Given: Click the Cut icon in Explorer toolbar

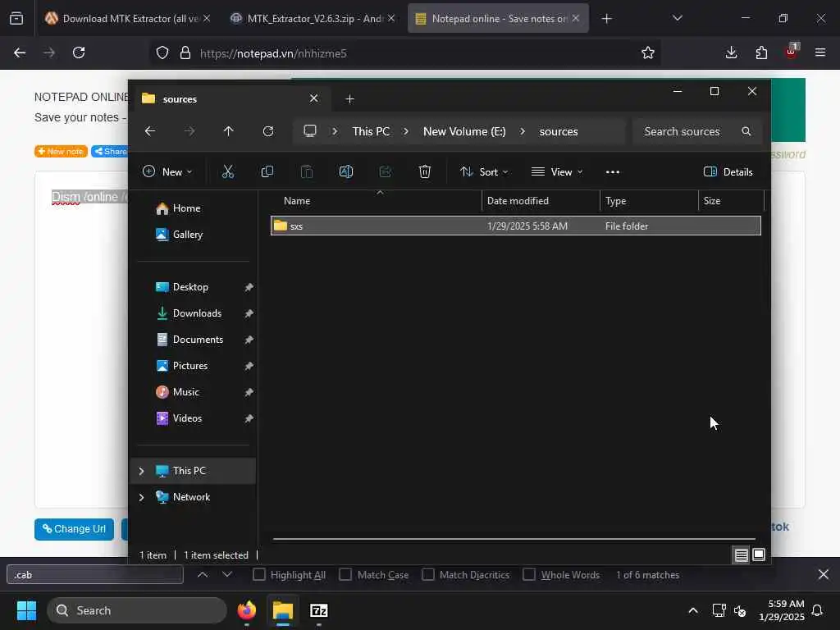Looking at the screenshot, I should coord(228,171).
